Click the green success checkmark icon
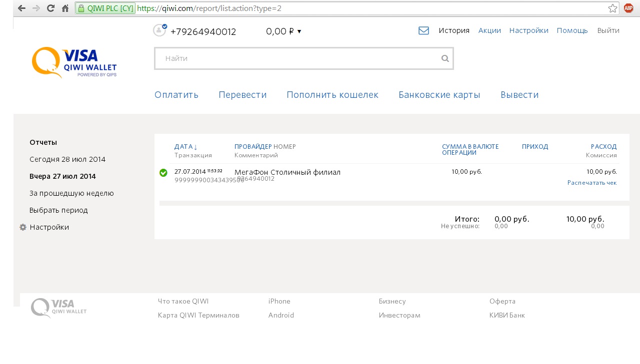 pyautogui.click(x=163, y=173)
